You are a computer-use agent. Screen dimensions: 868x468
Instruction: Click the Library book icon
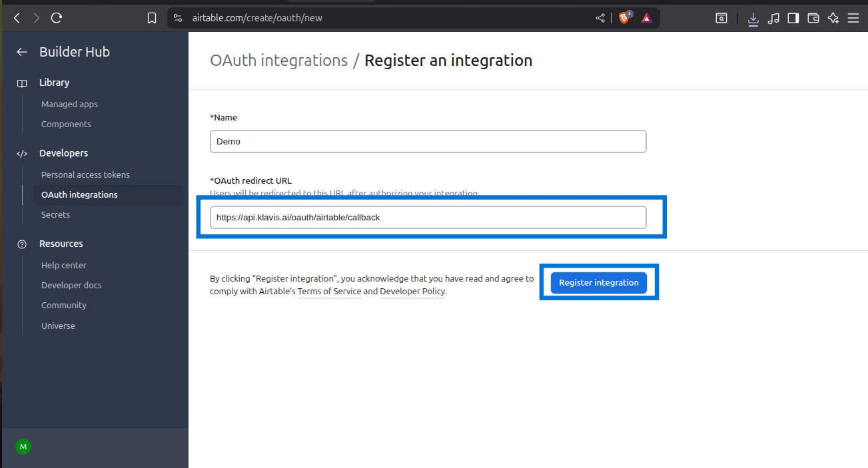pyautogui.click(x=22, y=83)
